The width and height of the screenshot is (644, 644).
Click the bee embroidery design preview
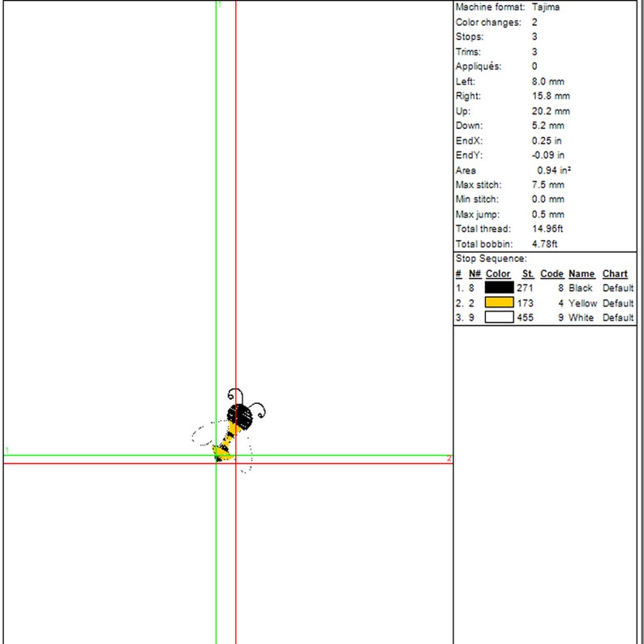(229, 431)
